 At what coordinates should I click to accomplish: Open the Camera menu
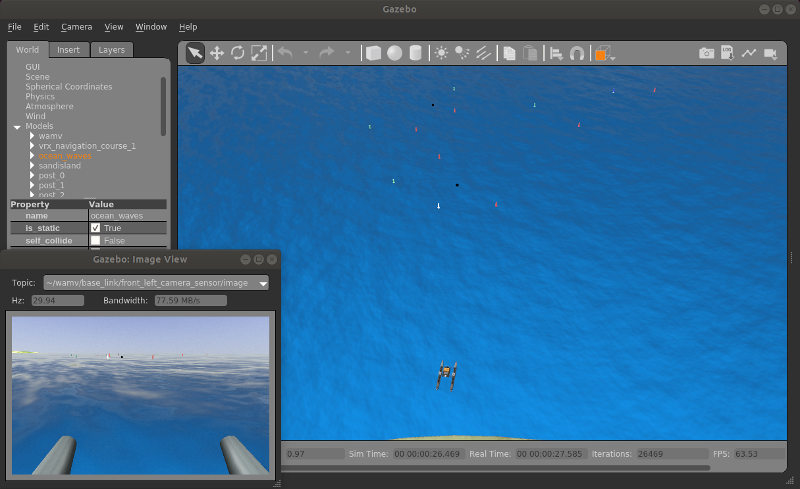[76, 27]
